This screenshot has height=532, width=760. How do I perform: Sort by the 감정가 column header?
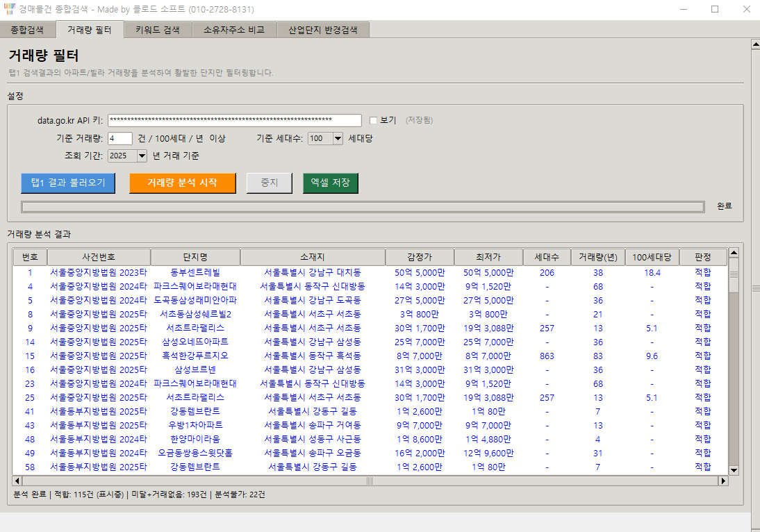point(419,258)
